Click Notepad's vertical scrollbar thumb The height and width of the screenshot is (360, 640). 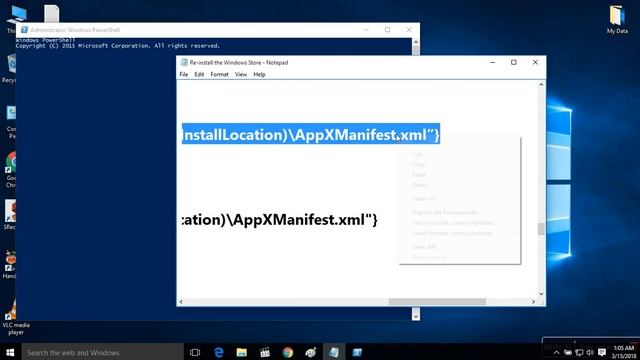tap(541, 229)
